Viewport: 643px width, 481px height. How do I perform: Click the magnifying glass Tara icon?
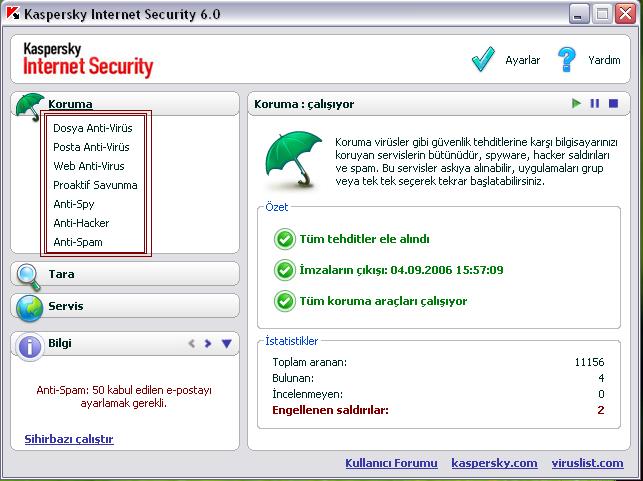click(x=29, y=277)
